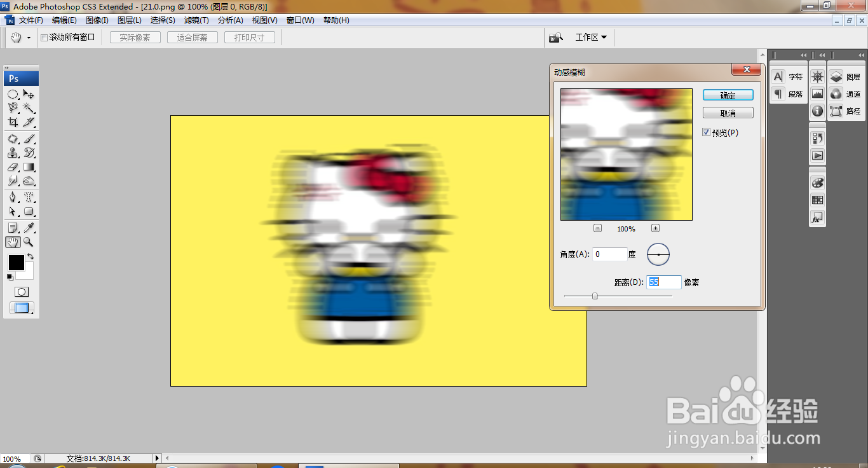Select the Path Selection arrow tool

pyautogui.click(x=13, y=211)
